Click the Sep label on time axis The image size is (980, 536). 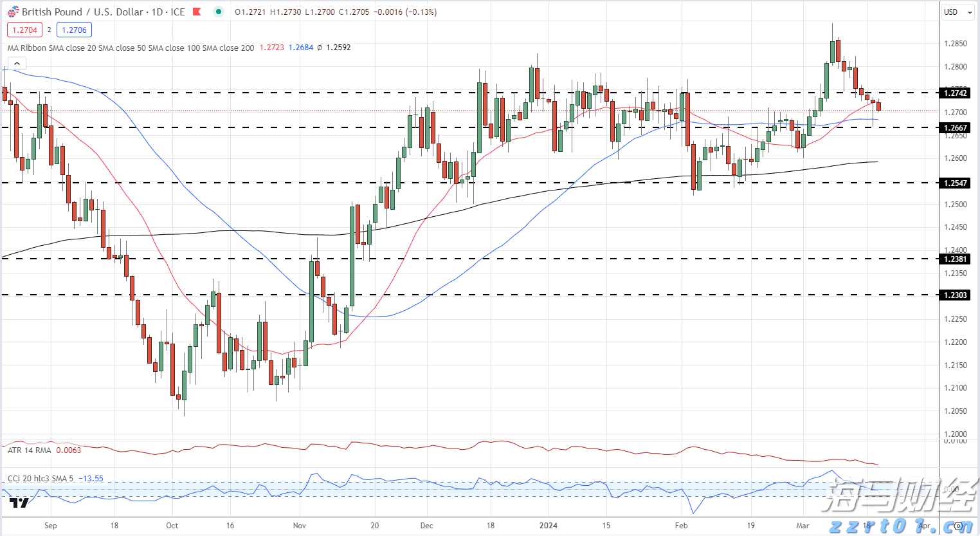click(51, 526)
